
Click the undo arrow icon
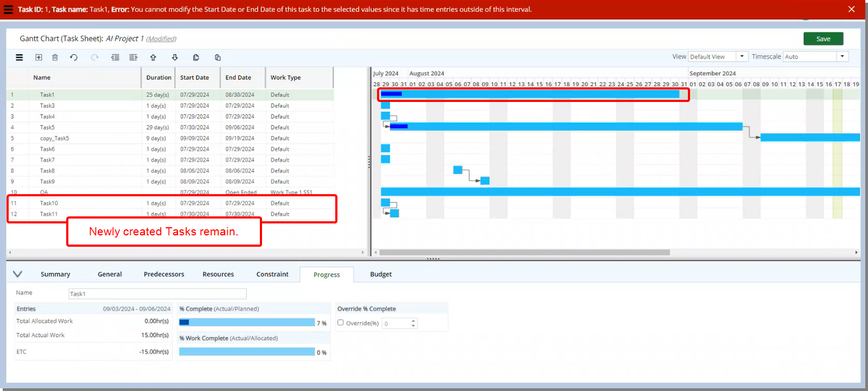(x=74, y=57)
